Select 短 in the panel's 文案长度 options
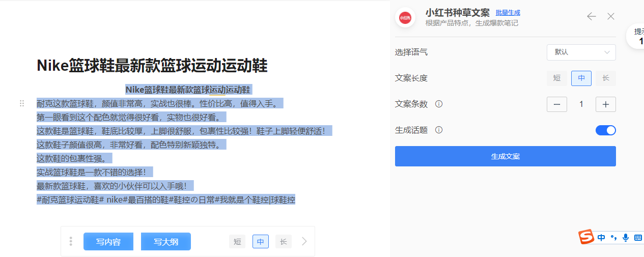 (557, 78)
